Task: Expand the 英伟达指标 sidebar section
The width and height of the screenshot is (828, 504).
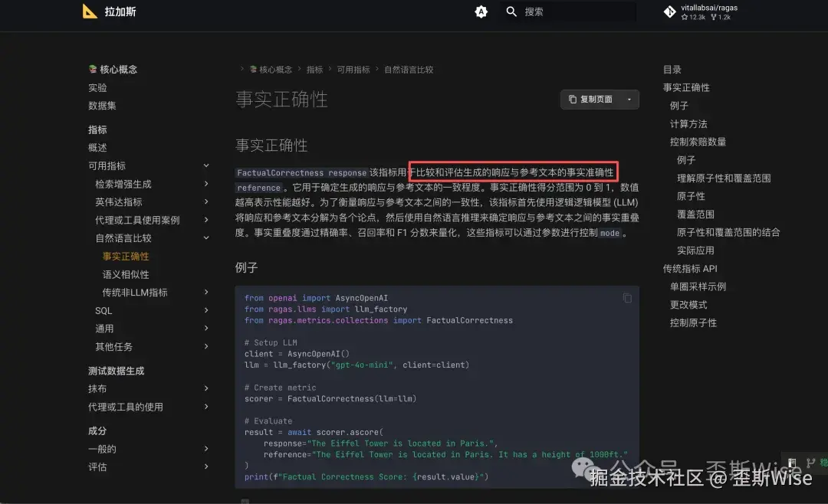Action: coord(206,201)
